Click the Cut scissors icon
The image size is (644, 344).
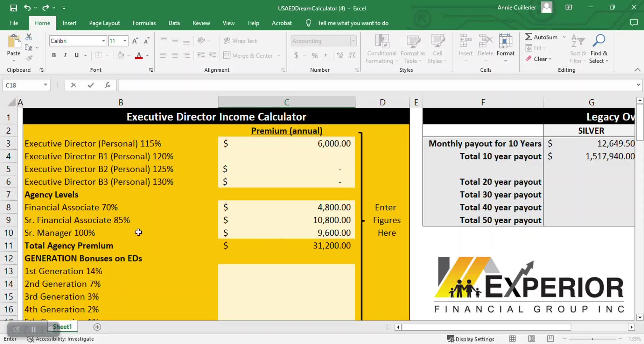tap(29, 37)
